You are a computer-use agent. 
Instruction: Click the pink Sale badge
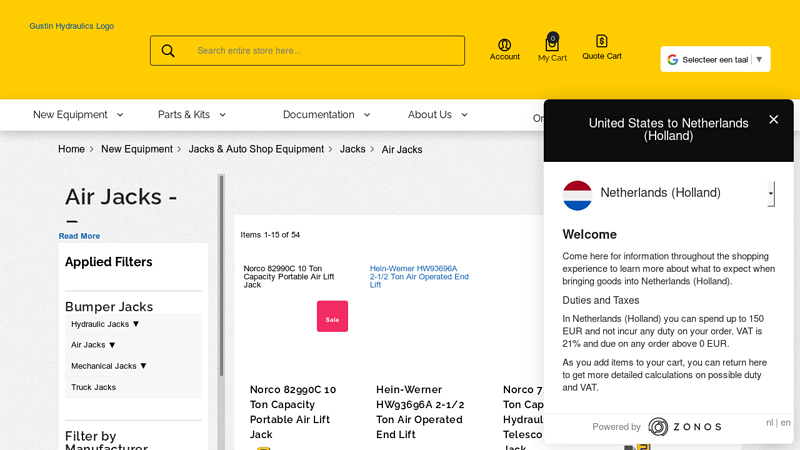click(332, 316)
